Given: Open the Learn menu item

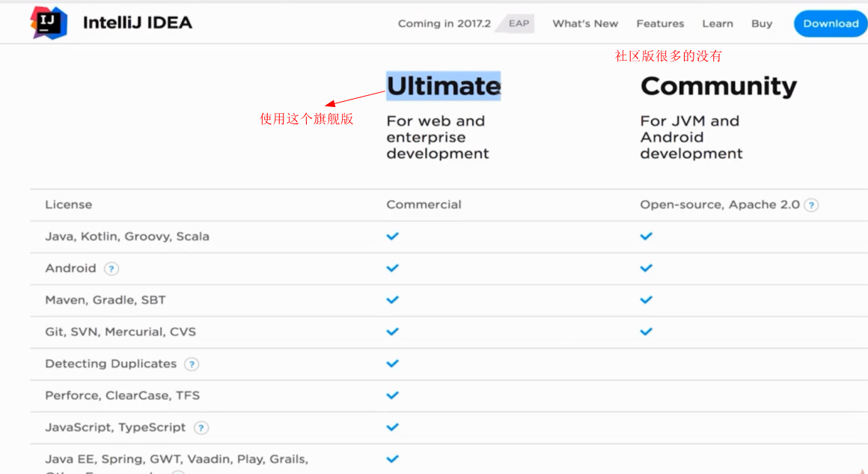Looking at the screenshot, I should [x=718, y=24].
